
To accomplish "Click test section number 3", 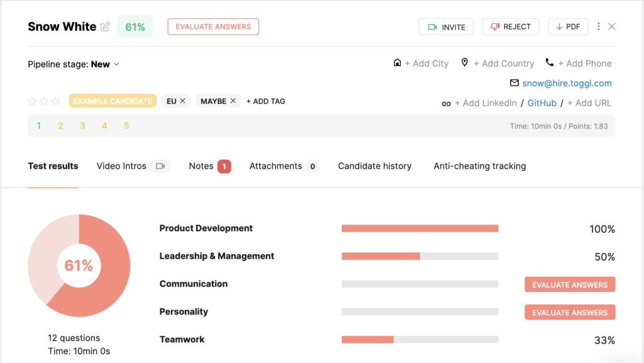I will click(82, 125).
